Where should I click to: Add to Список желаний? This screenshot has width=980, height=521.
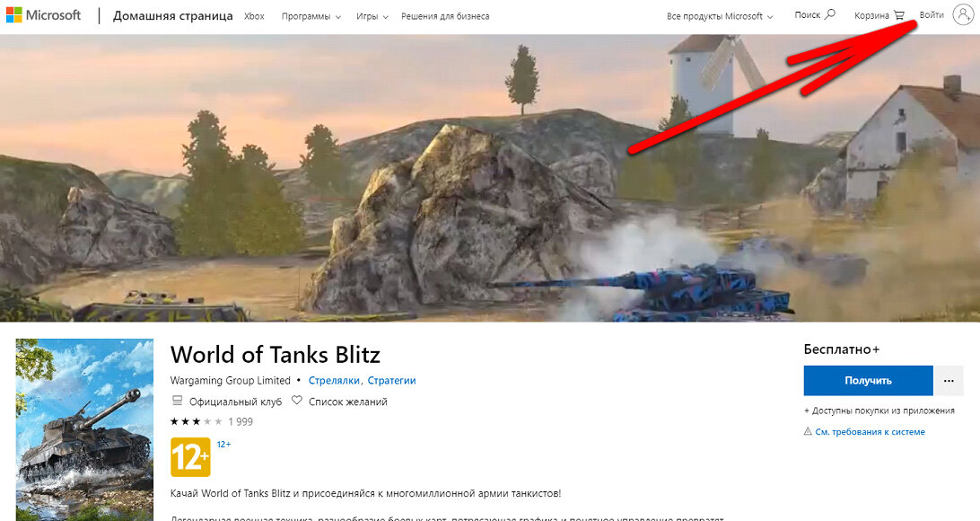pos(348,402)
